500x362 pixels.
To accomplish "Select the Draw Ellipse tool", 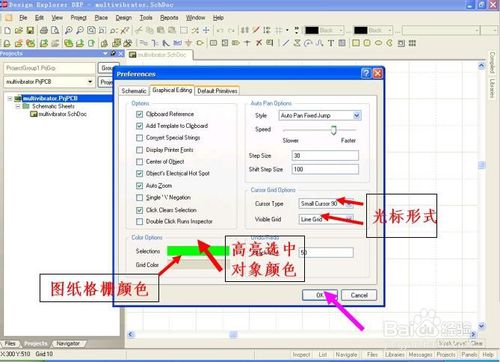I will tap(378, 43).
